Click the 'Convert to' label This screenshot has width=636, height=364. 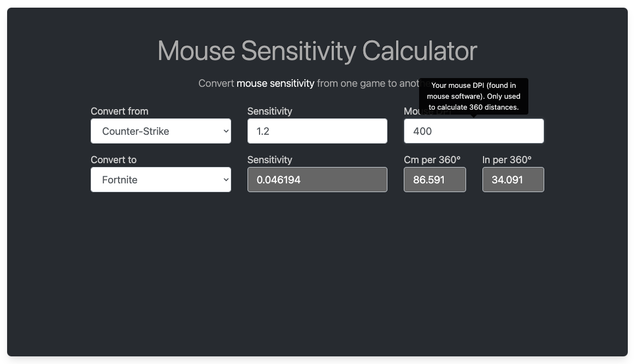point(113,160)
